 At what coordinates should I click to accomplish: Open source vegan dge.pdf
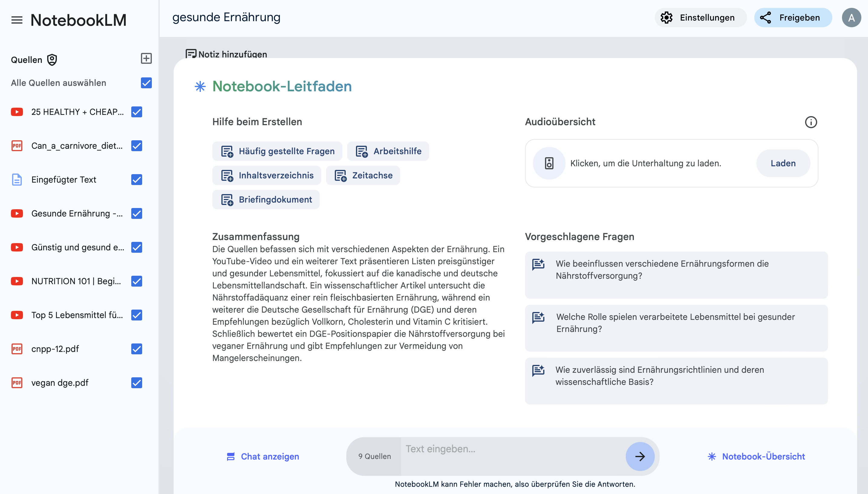(60, 383)
